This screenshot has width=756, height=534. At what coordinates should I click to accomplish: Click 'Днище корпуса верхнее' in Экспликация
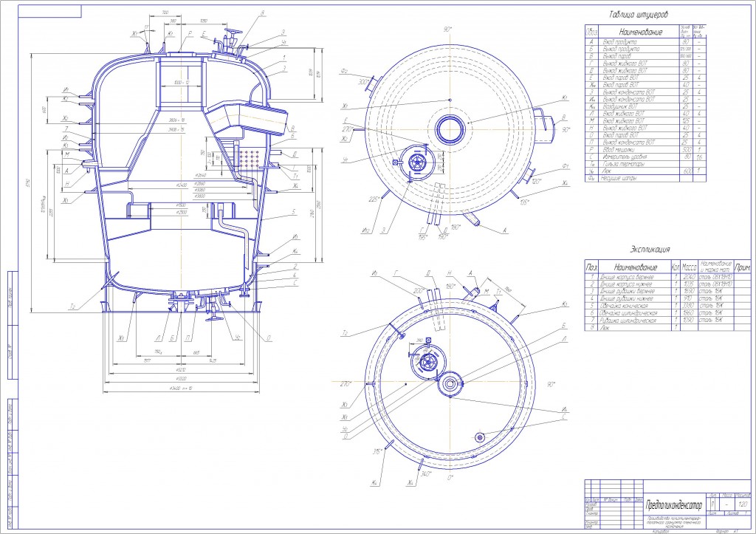pyautogui.click(x=627, y=278)
